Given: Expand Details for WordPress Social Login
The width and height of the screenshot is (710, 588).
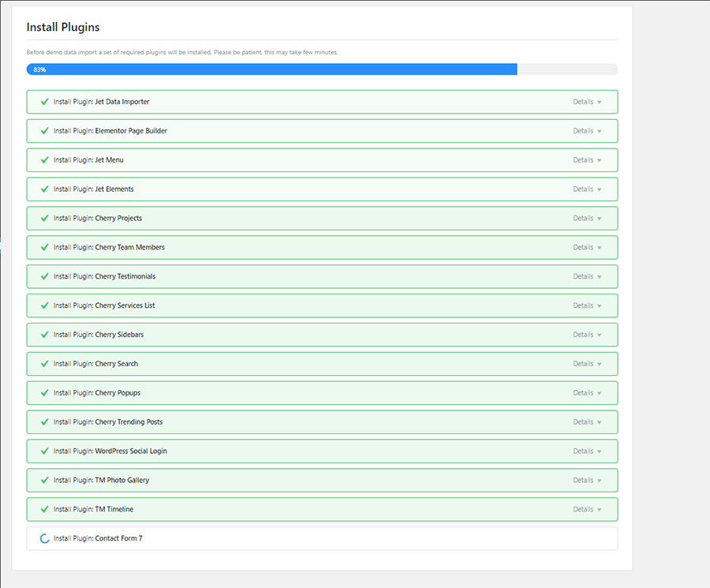Looking at the screenshot, I should tap(587, 451).
